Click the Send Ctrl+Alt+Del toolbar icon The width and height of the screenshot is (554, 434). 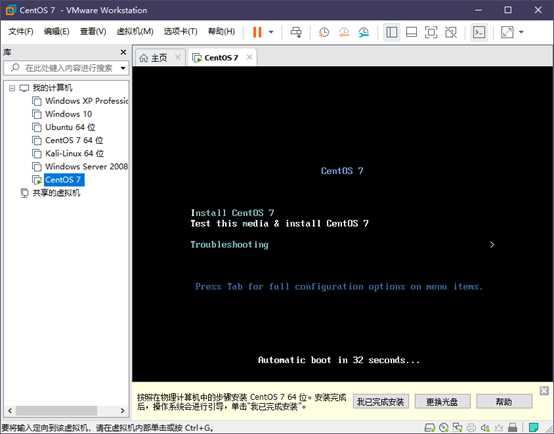296,32
